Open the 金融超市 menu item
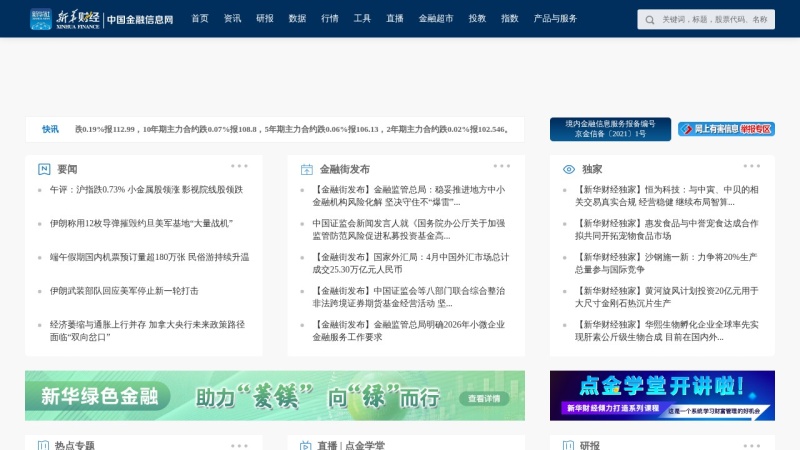The height and width of the screenshot is (450, 800). (436, 19)
